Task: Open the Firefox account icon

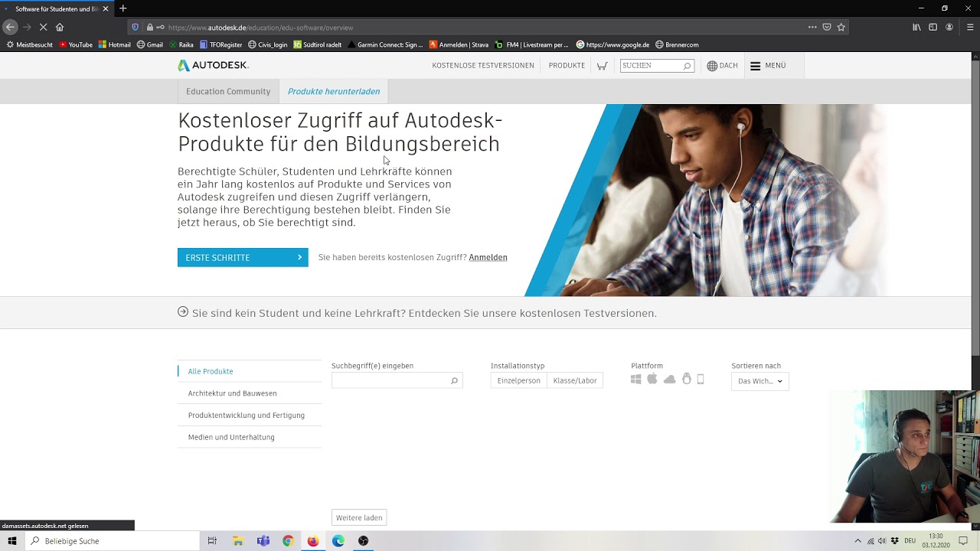Action: click(x=949, y=27)
